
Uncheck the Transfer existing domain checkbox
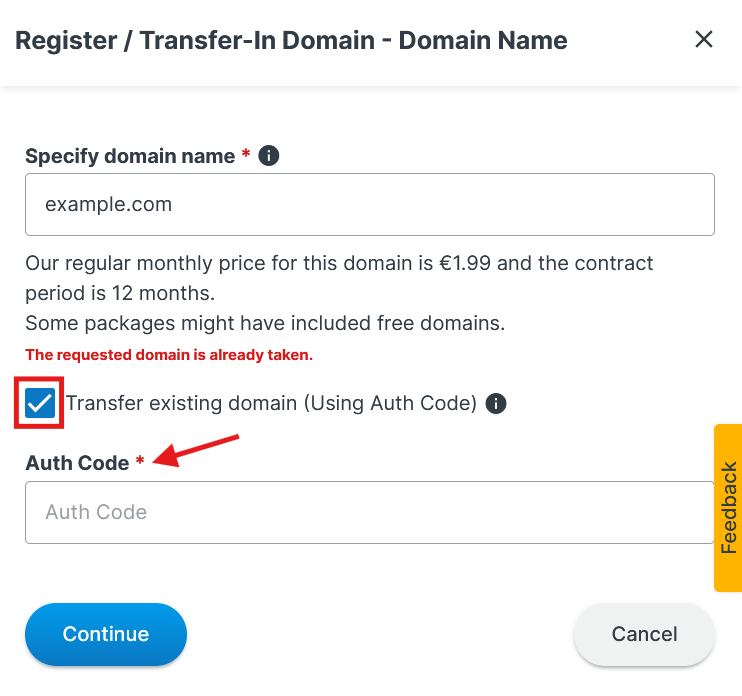pos(40,403)
